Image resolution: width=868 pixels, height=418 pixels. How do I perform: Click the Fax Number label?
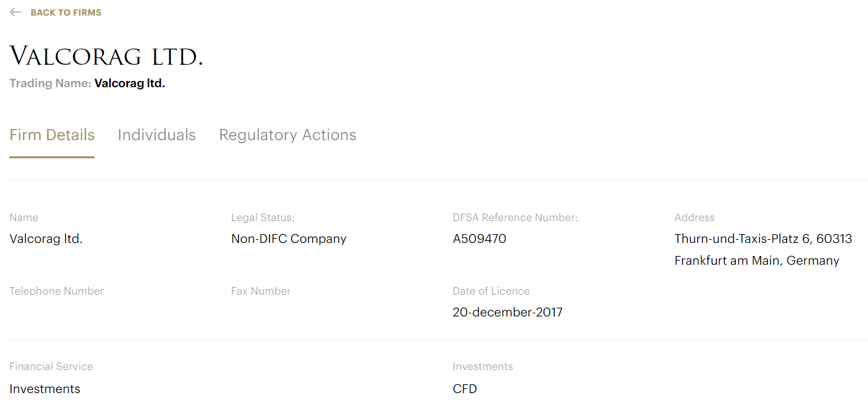[x=261, y=291]
